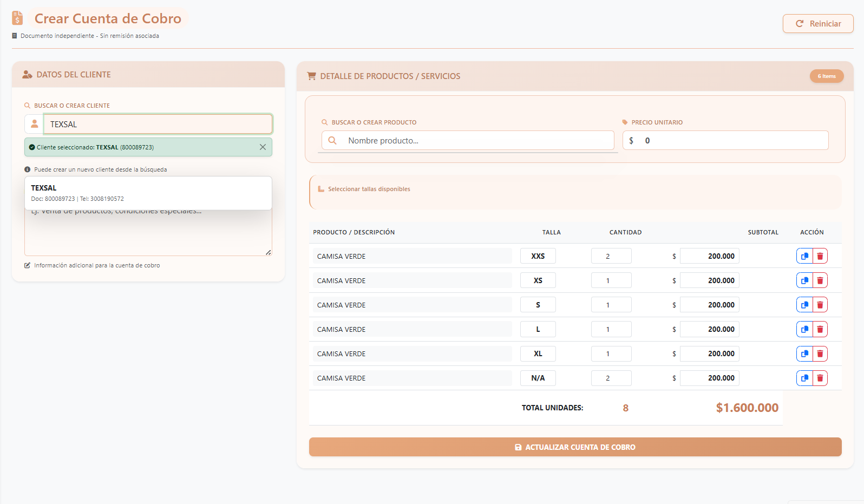Screen dimensions: 864x504
Task: Click the magnifier icon in product search
Action: (333, 141)
